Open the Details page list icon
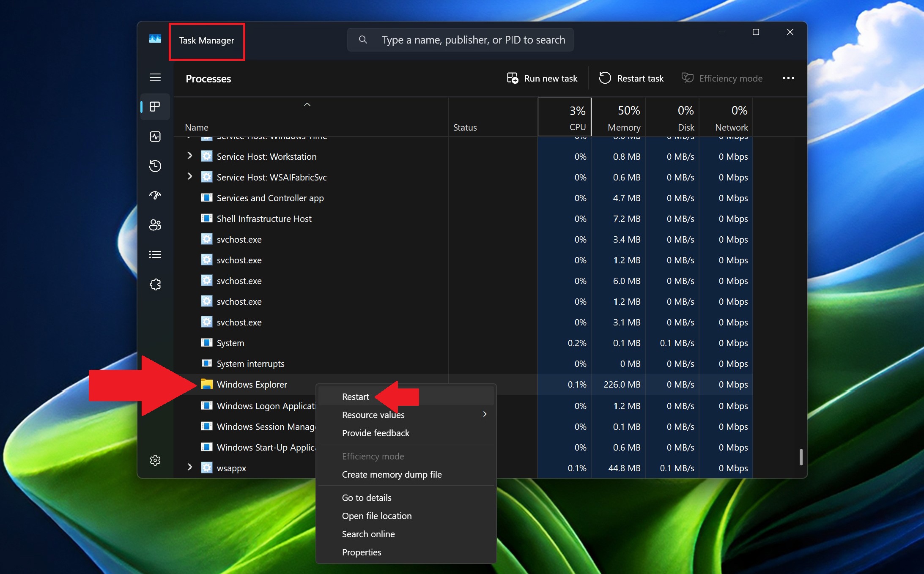Viewport: 924px width, 574px height. click(155, 254)
